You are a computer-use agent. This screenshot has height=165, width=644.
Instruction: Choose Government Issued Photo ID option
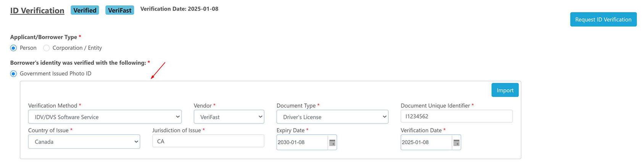(14, 74)
